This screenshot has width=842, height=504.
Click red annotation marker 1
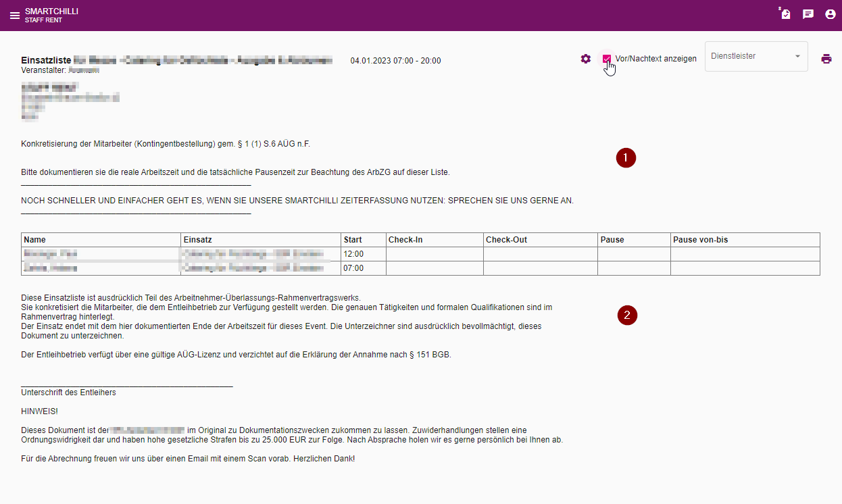point(626,158)
